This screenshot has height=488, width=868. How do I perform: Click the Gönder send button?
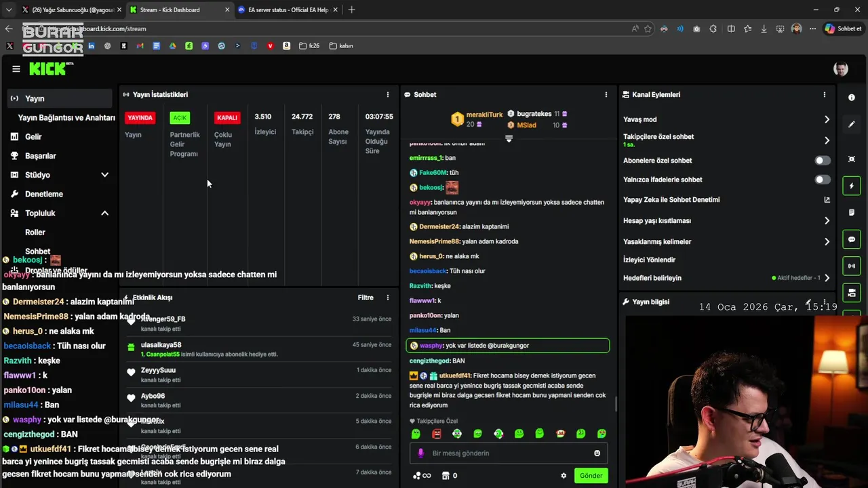pos(591,476)
